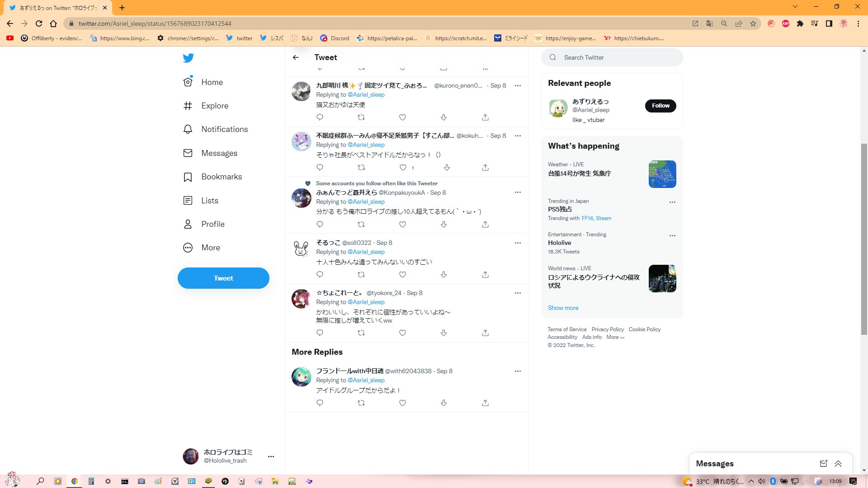Screen dimensions: 868x488
Task: Like the reply from @kokuh with 1 like
Action: pos(403,168)
